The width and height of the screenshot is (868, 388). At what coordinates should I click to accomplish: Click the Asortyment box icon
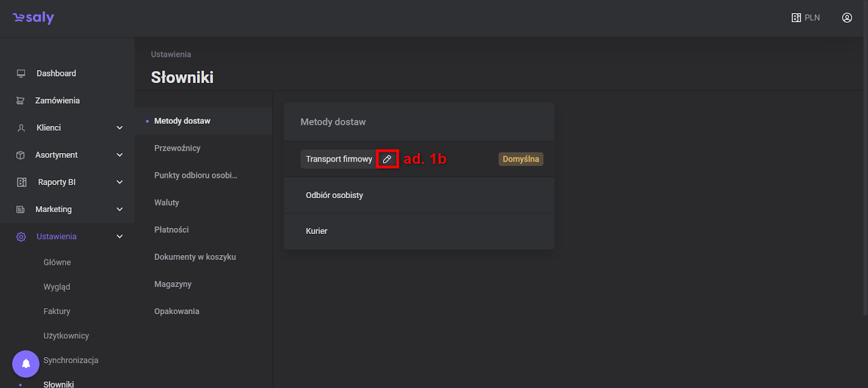21,155
